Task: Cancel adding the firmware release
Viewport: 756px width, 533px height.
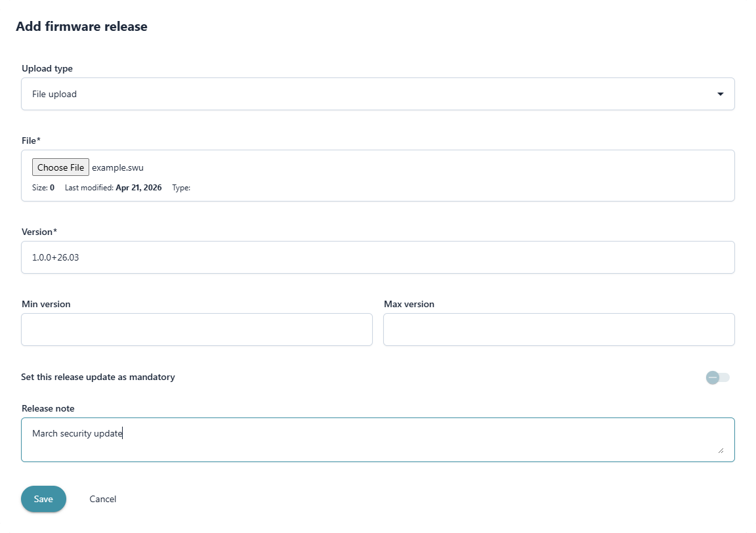Action: coord(103,499)
